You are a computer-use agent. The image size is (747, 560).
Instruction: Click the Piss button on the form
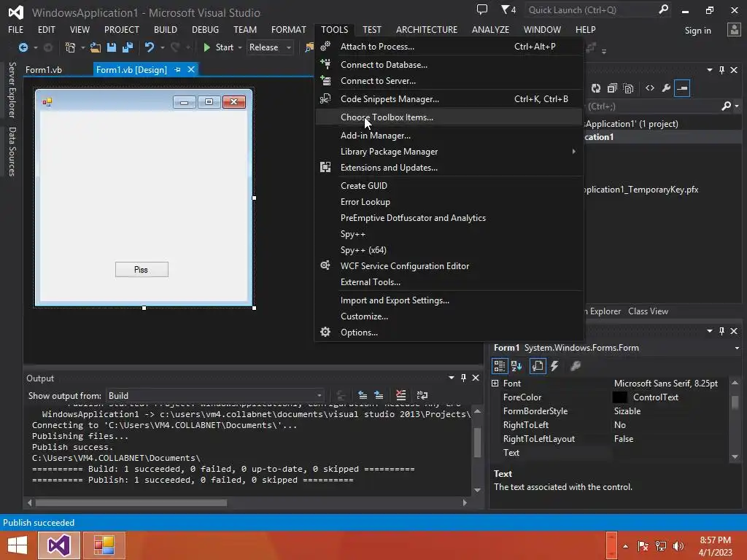coord(142,270)
